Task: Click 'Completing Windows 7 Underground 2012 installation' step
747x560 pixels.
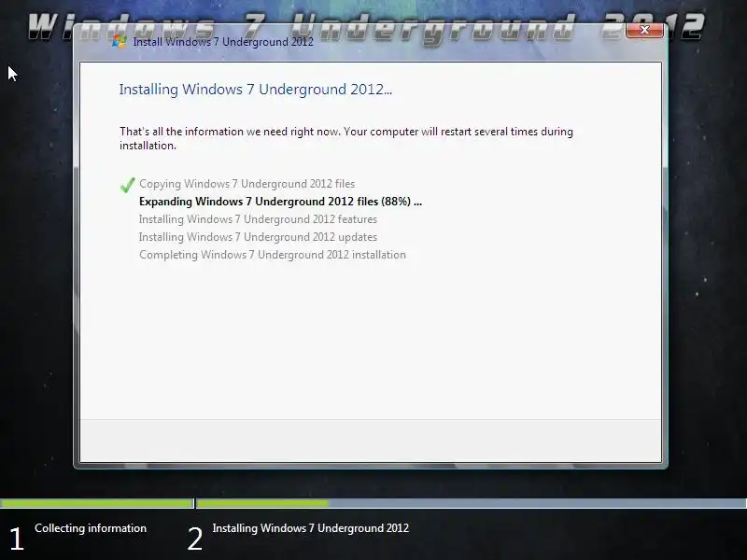Action: tap(273, 255)
